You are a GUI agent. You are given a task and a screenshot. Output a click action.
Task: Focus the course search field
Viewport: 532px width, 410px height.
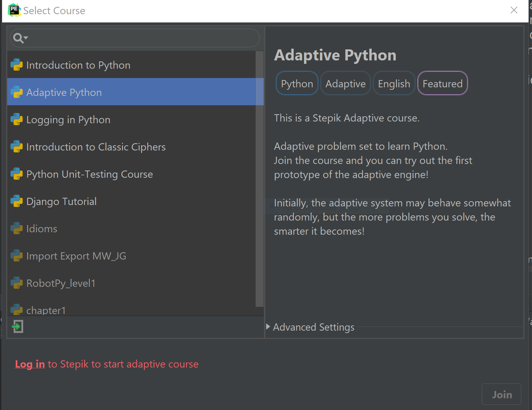click(x=135, y=38)
